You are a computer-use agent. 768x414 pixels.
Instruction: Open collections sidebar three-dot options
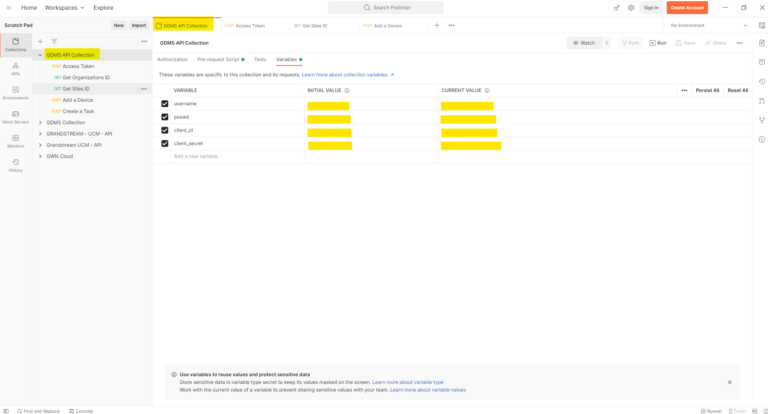[144, 42]
